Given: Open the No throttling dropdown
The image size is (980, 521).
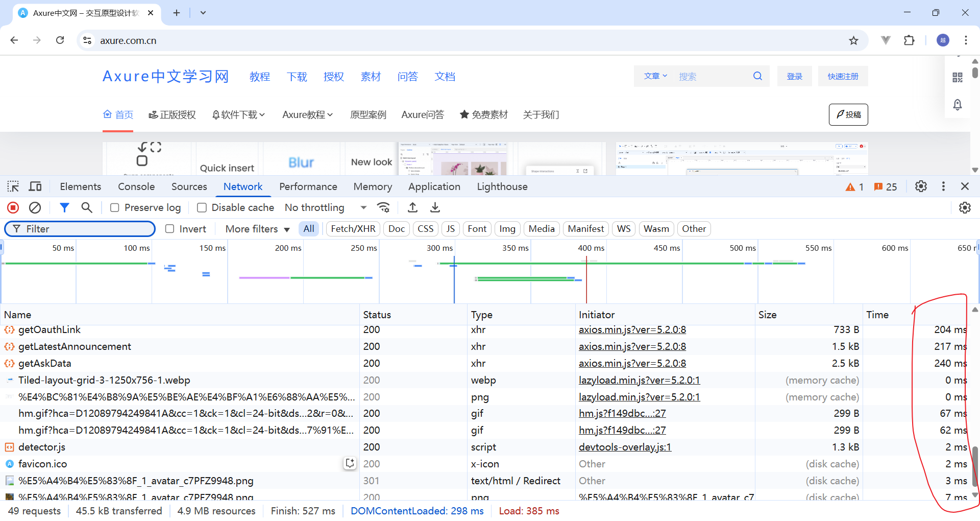Looking at the screenshot, I should click(326, 207).
